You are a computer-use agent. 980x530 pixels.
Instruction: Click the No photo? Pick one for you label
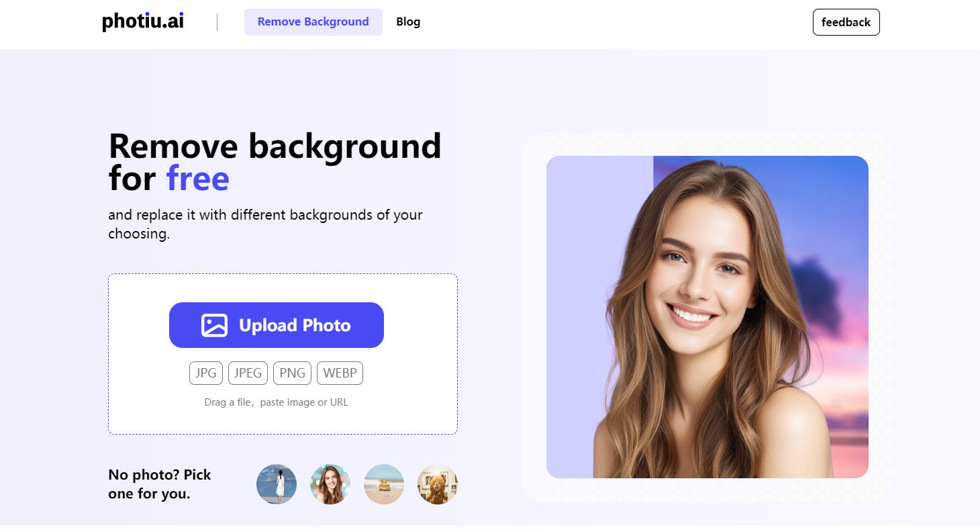(160, 484)
